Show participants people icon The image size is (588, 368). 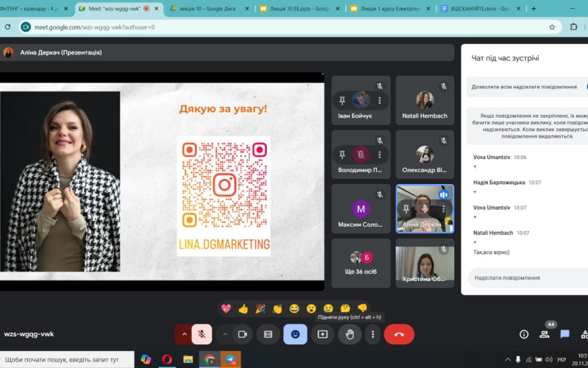click(x=544, y=334)
